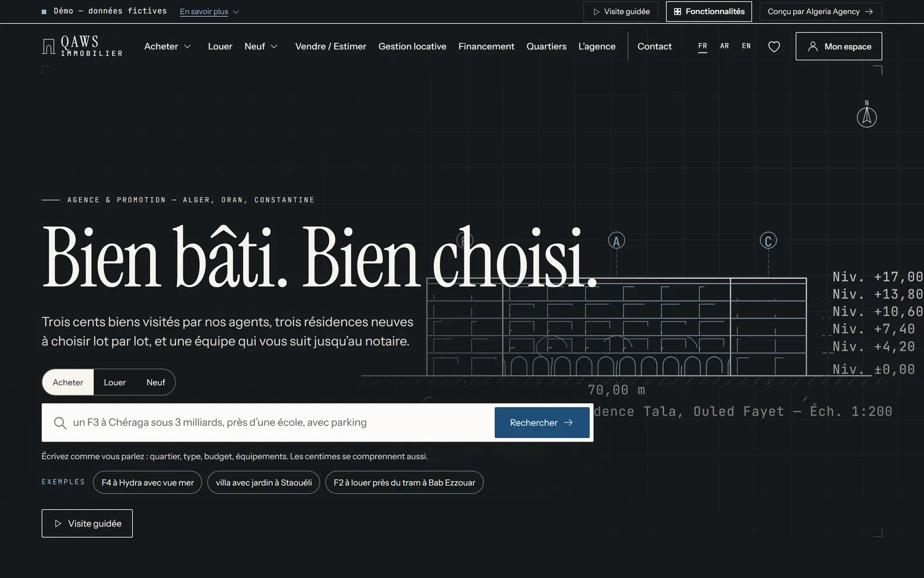This screenshot has width=924, height=578.
Task: Switch language to FR
Action: [702, 46]
